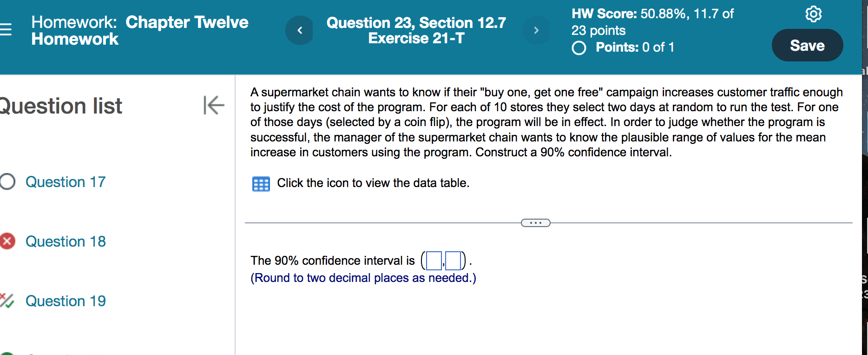Open the hamburger navigation menu
Screen dimensions: 868x355
click(x=6, y=30)
